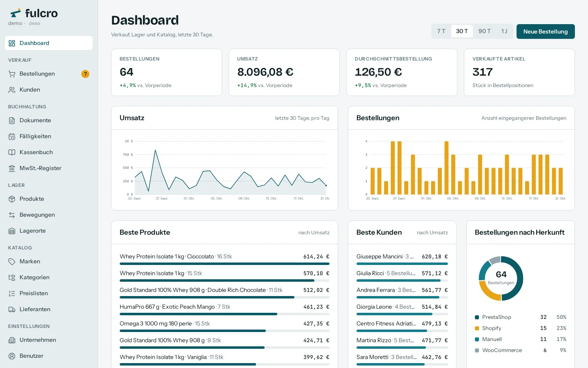Click the MwSt.-Register bank icon
Image resolution: width=588 pixels, height=368 pixels.
pos(12,168)
